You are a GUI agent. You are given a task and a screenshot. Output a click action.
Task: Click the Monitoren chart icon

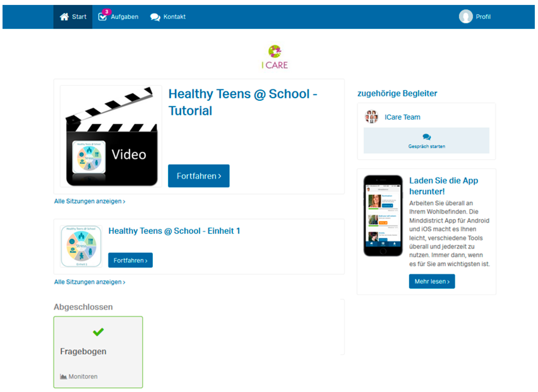tap(63, 376)
